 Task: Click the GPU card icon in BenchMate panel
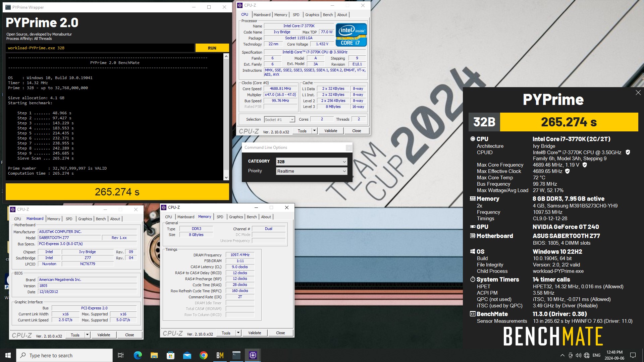(473, 227)
